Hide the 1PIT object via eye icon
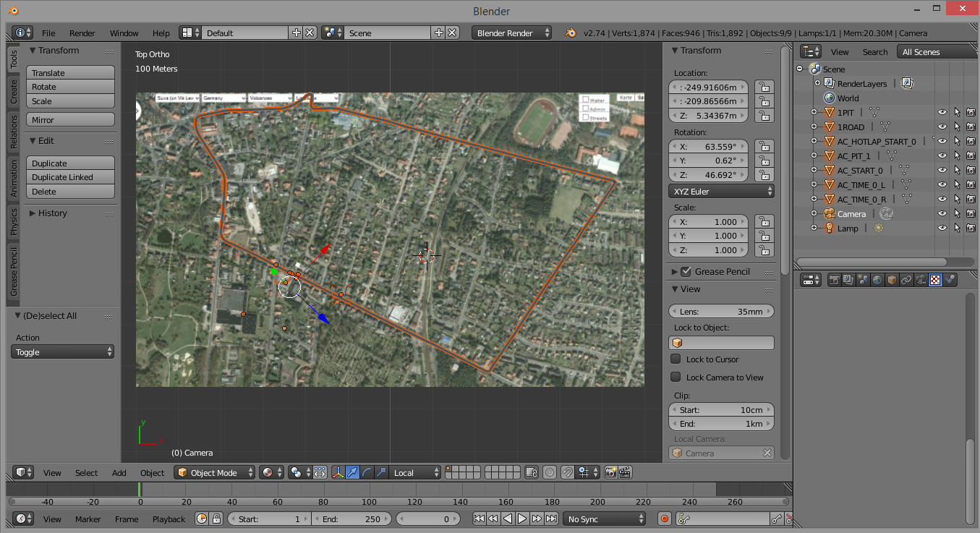The width and height of the screenshot is (980, 533). [942, 112]
